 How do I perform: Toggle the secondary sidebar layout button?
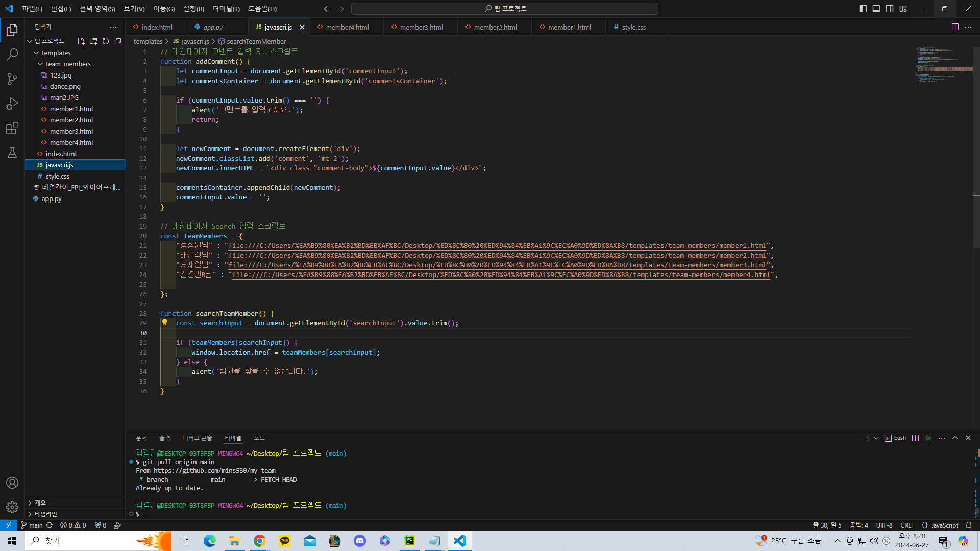tap(890, 9)
